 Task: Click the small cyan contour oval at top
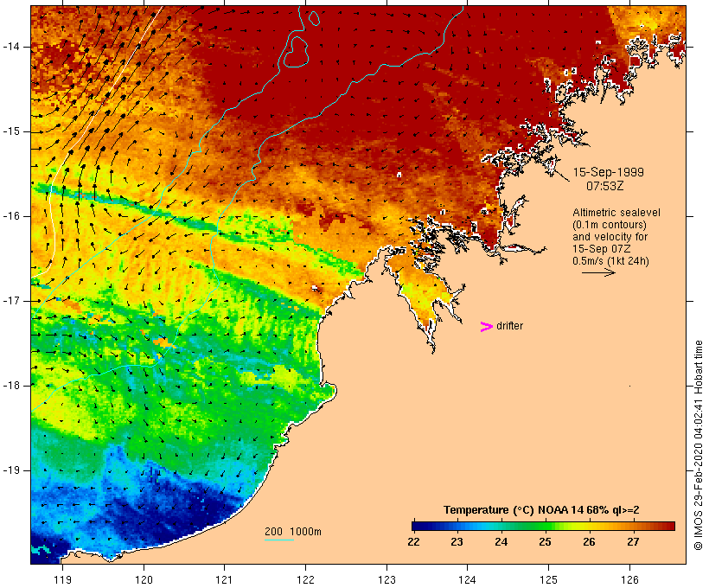314,17
